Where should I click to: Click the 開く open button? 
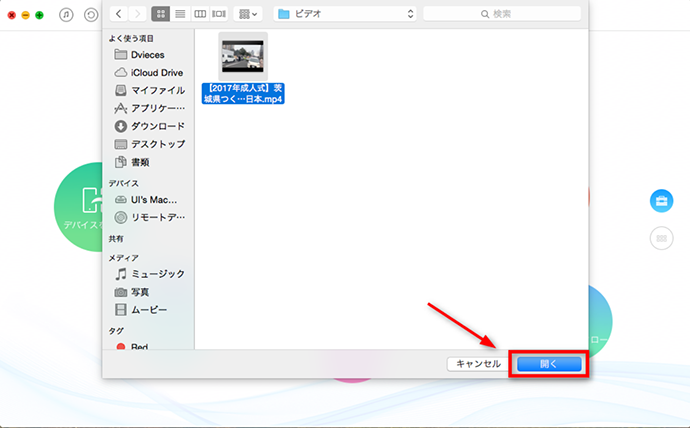(549, 364)
